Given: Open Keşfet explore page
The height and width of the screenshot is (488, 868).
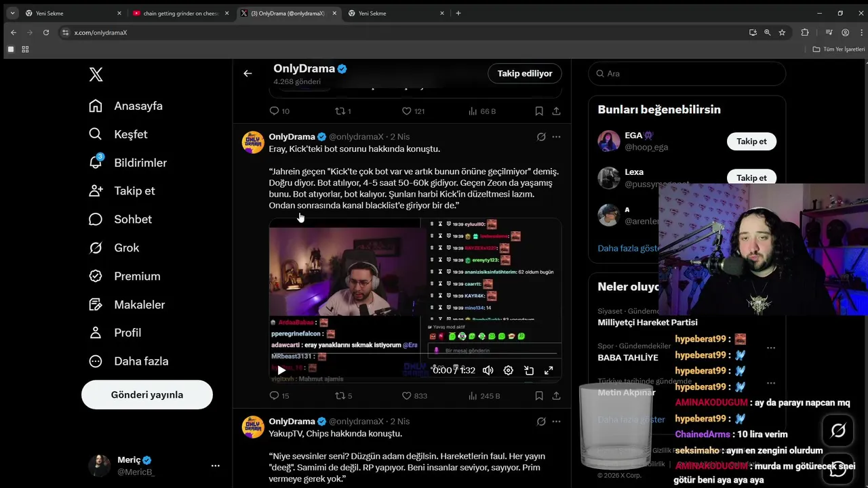Looking at the screenshot, I should click(119, 134).
